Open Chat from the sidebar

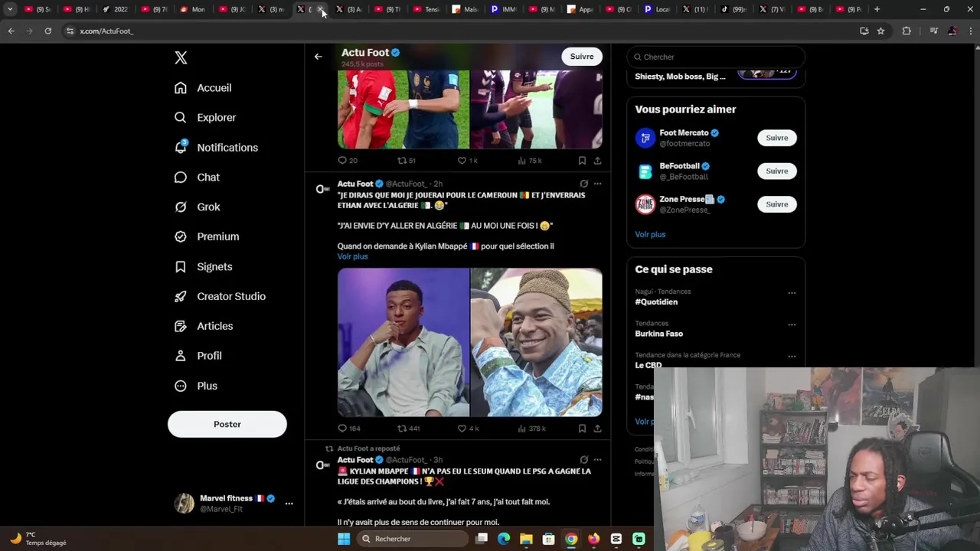coord(197,178)
